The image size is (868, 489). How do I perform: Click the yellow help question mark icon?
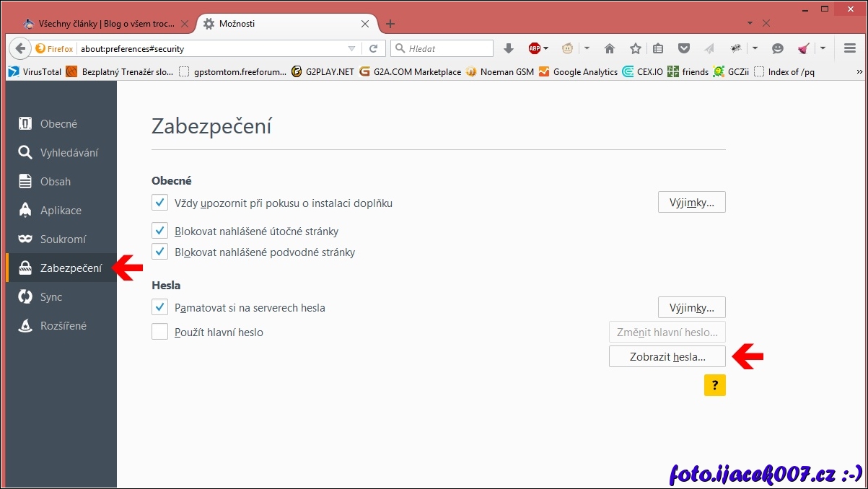pos(714,385)
